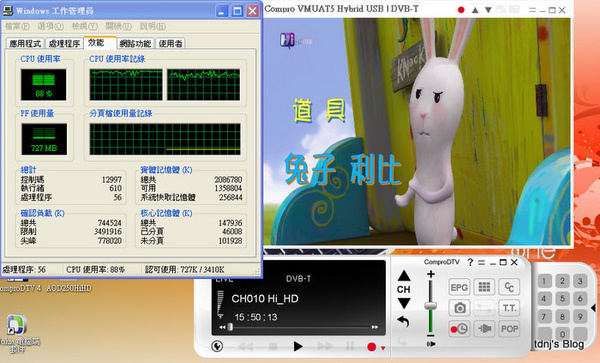This screenshot has height=363, width=600.
Task: Click numeric keypad digit 5
Action: pos(562,299)
